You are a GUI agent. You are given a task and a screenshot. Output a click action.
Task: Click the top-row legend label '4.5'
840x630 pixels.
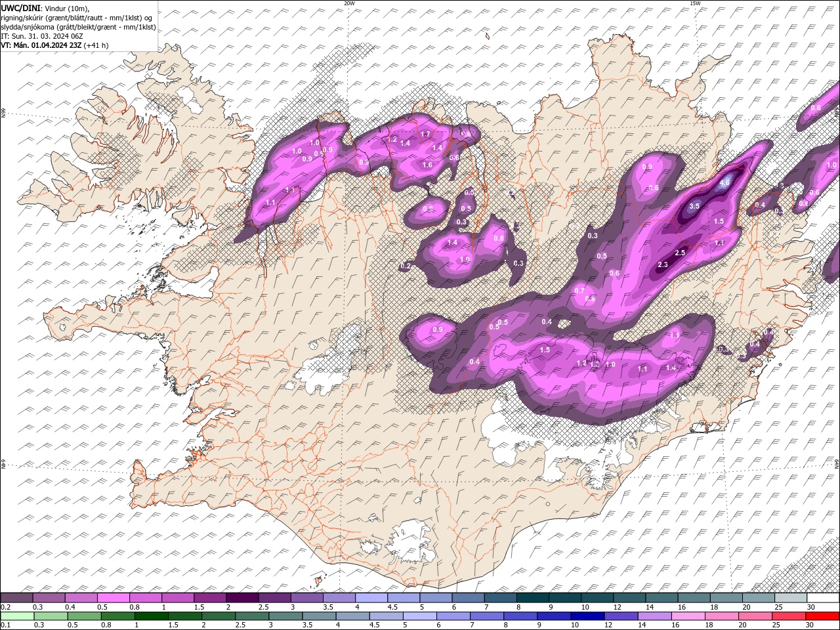(392, 607)
